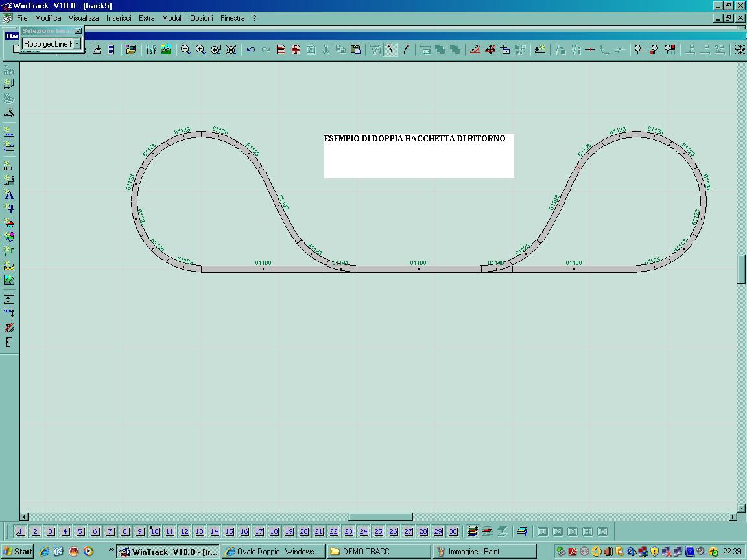Click the move arrows tool icon
Screen dimensions: 747x560
[490, 49]
